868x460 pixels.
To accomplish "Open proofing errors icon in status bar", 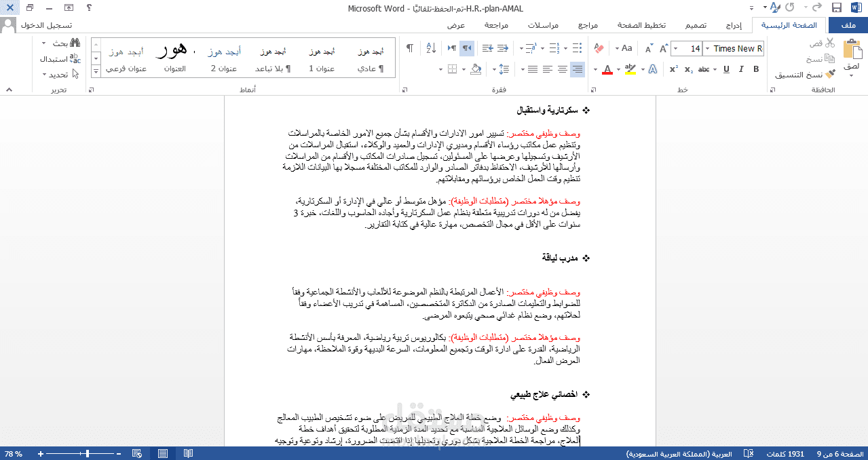I will [x=749, y=453].
